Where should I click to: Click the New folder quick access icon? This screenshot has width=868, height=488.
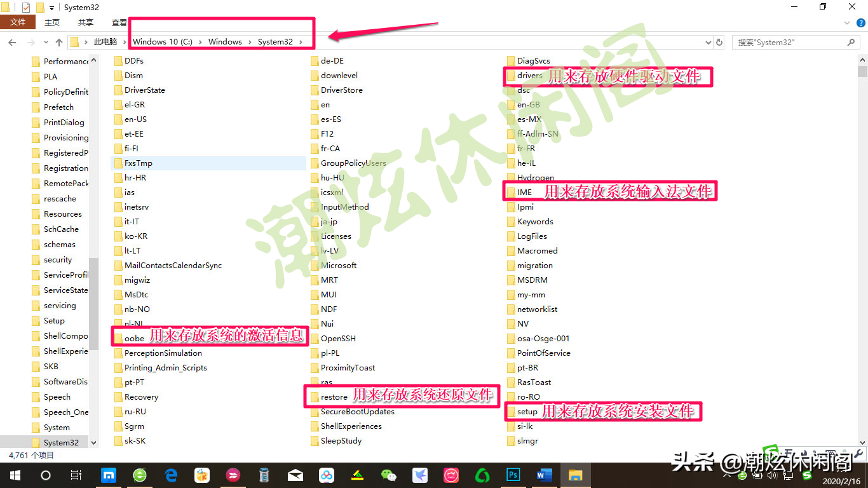(x=40, y=7)
